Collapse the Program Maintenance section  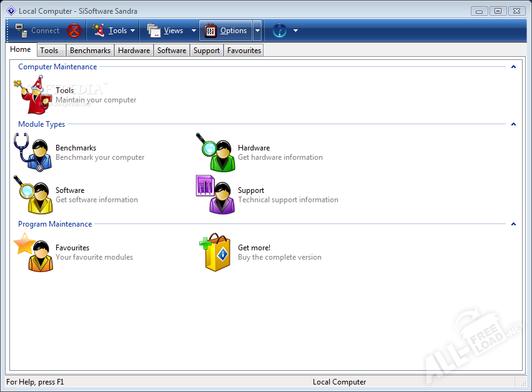513,224
